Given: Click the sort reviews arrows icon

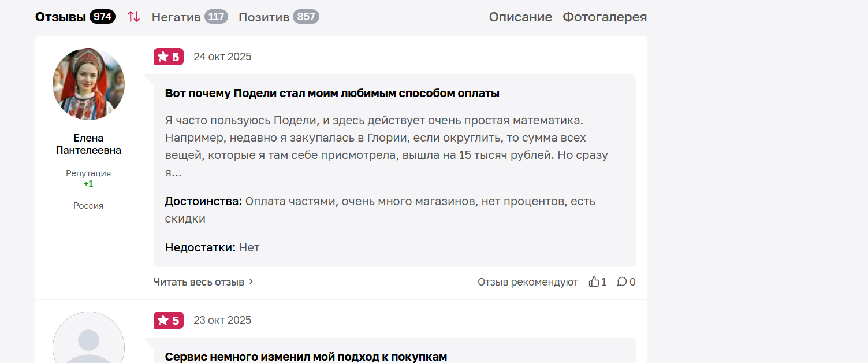Looking at the screenshot, I should coord(133,17).
